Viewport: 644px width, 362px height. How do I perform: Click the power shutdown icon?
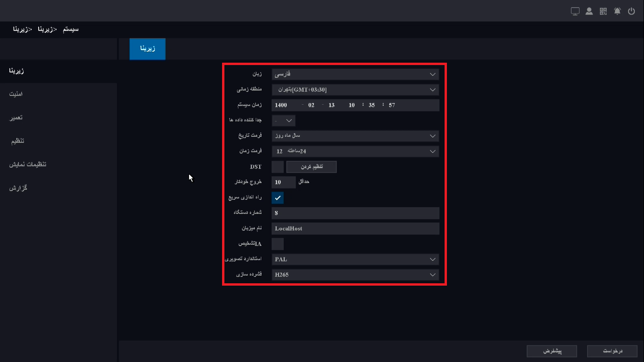632,11
